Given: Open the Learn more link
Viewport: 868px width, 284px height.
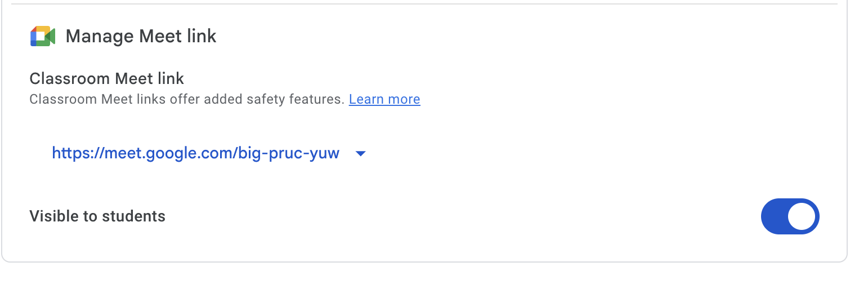Looking at the screenshot, I should coord(384,100).
